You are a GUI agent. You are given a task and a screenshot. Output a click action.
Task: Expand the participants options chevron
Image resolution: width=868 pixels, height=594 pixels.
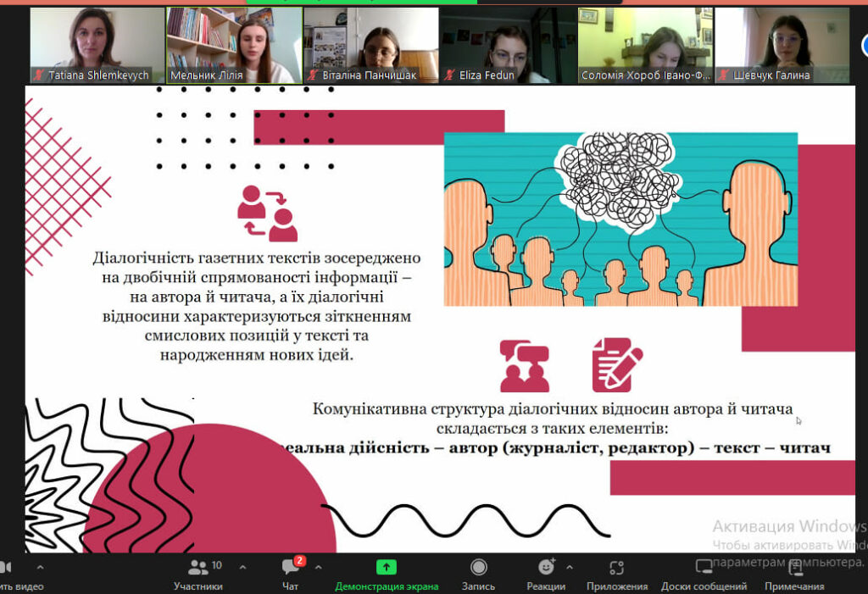click(x=242, y=568)
